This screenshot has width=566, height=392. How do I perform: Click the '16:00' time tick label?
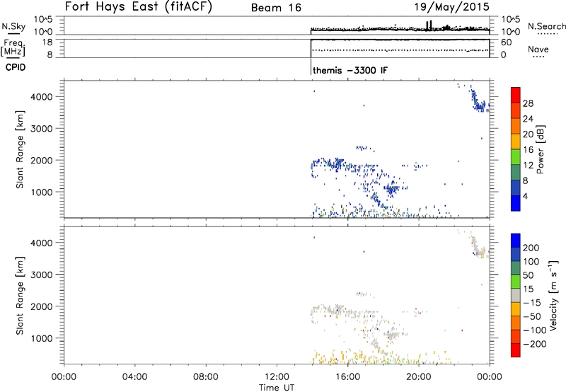tap(347, 377)
